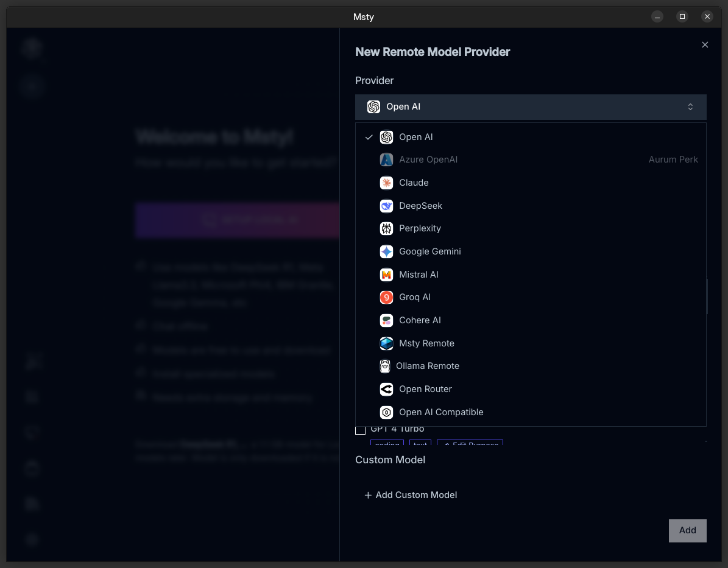Close the New Remote Model Provider panel
The height and width of the screenshot is (568, 728).
[705, 45]
